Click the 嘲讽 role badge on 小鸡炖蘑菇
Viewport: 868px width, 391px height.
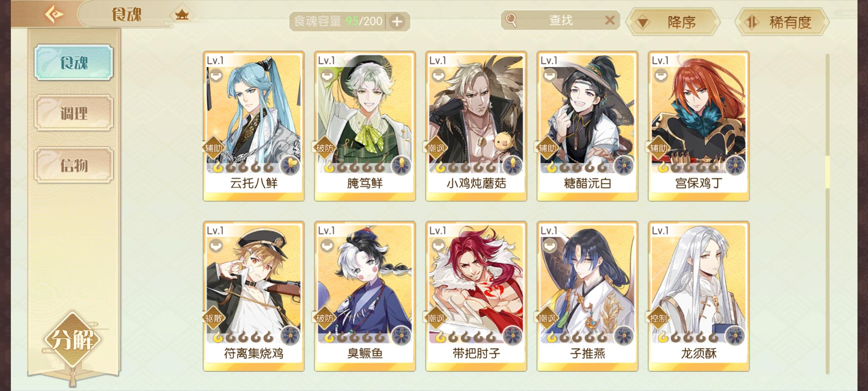tap(436, 148)
